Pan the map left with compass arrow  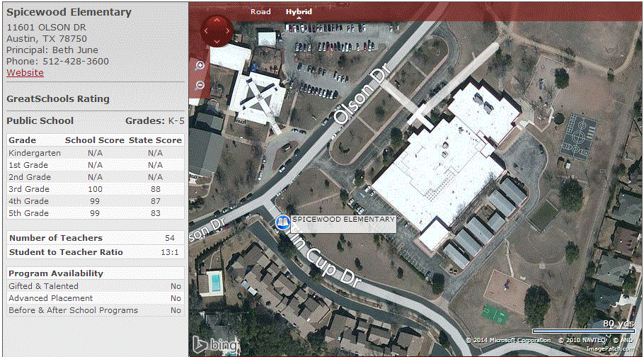pyautogui.click(x=206, y=31)
